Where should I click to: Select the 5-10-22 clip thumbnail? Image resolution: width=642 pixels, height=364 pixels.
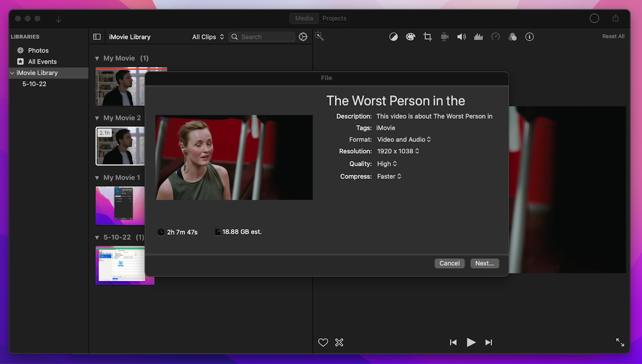pyautogui.click(x=125, y=265)
